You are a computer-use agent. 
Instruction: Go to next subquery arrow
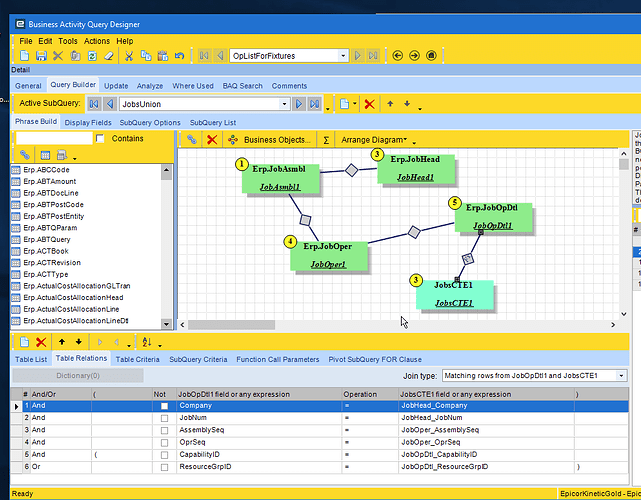(299, 104)
